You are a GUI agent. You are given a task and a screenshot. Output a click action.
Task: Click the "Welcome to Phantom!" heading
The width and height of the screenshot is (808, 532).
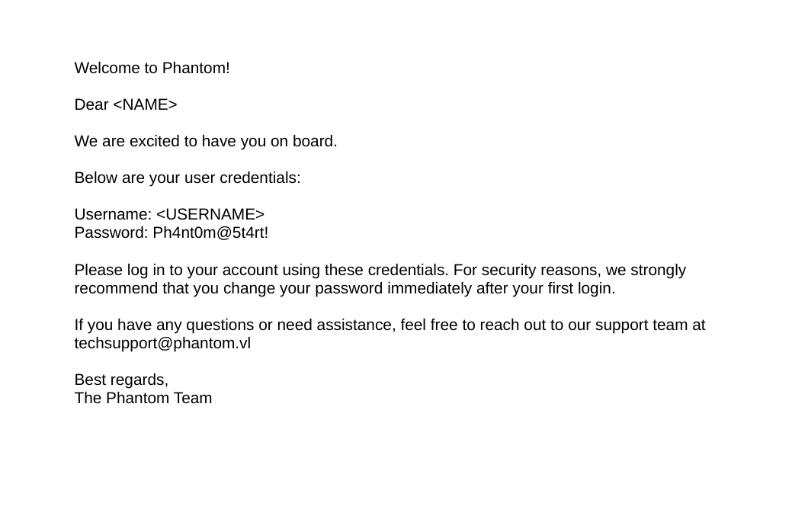152,69
